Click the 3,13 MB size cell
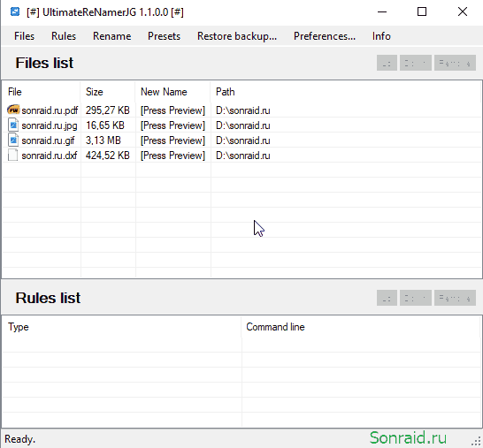483x448 pixels. (x=103, y=140)
